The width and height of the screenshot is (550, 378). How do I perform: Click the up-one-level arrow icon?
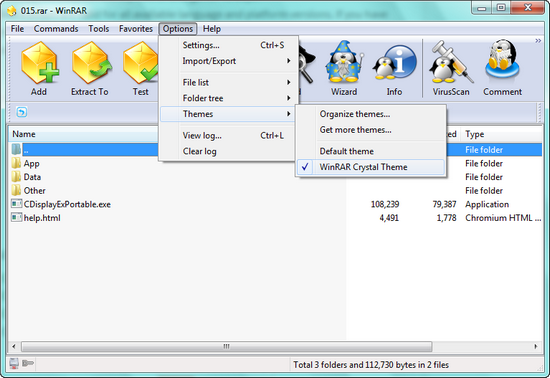click(x=21, y=112)
